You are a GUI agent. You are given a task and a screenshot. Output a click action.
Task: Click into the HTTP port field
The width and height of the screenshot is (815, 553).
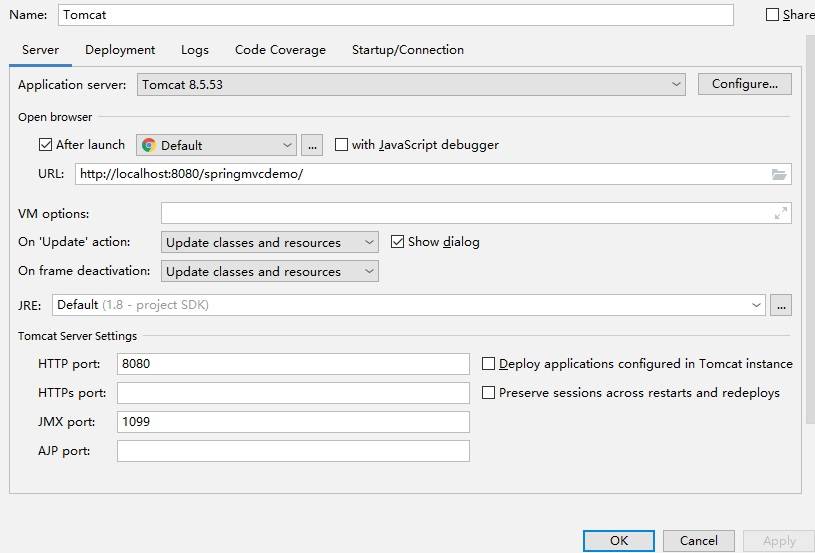(293, 364)
